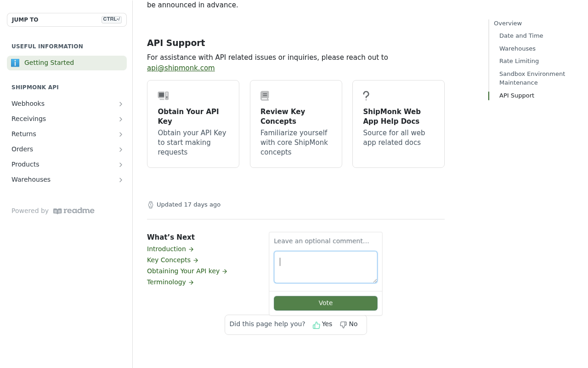Click the watch icon next to Updated
588x368 pixels.
(151, 205)
